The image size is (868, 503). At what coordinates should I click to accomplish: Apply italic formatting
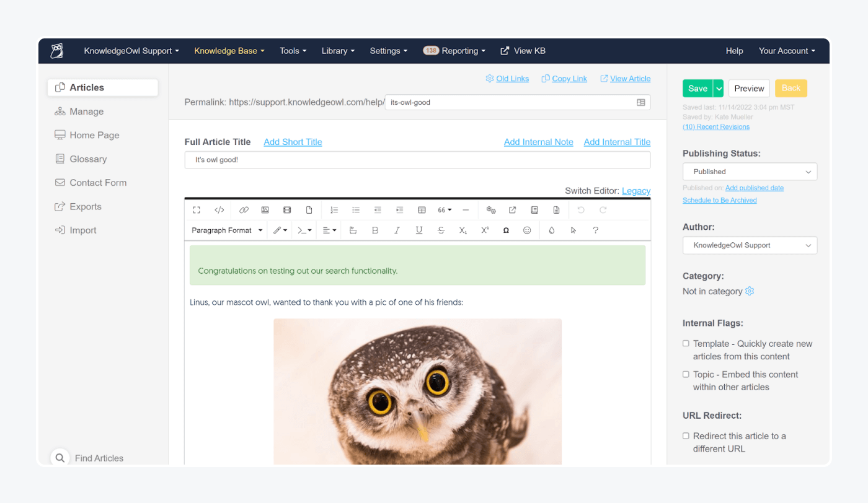(x=397, y=230)
